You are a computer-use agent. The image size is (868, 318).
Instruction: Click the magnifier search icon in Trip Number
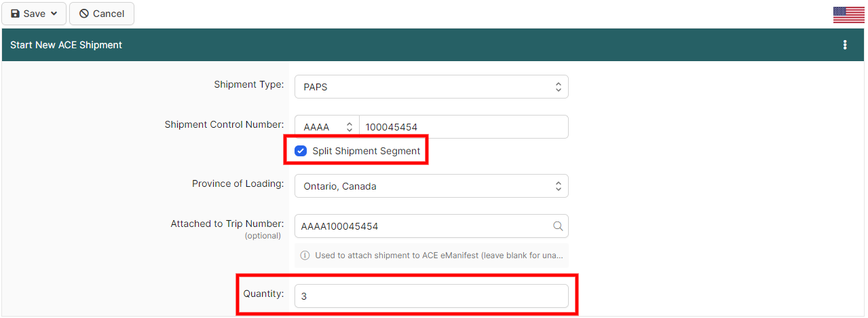tap(558, 226)
